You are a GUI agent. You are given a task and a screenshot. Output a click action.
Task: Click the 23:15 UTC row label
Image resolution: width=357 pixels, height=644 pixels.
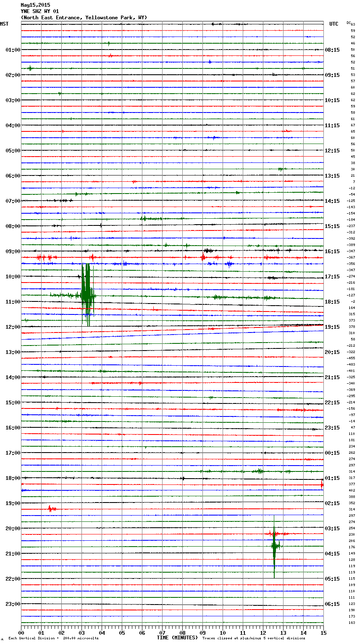click(x=332, y=428)
